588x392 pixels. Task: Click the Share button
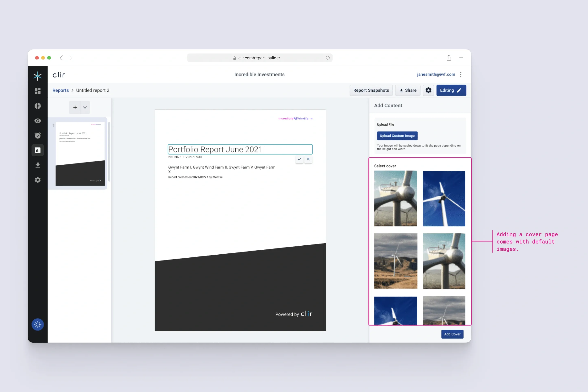[x=408, y=90]
